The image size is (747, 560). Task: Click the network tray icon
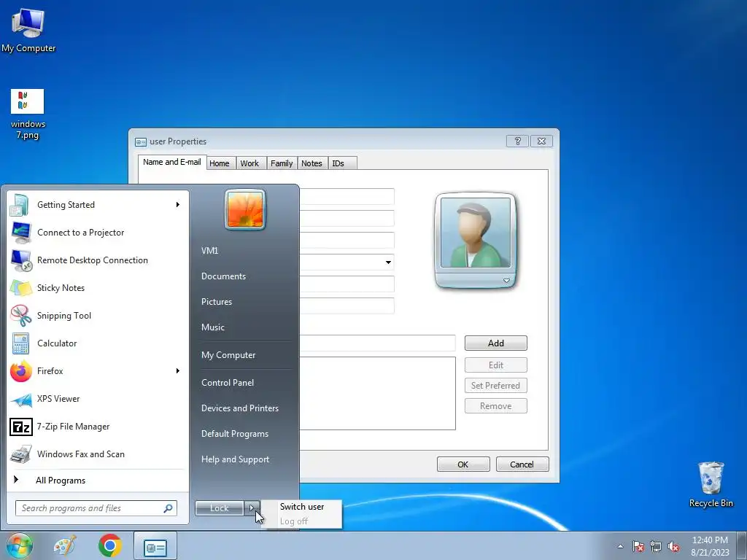(656, 546)
